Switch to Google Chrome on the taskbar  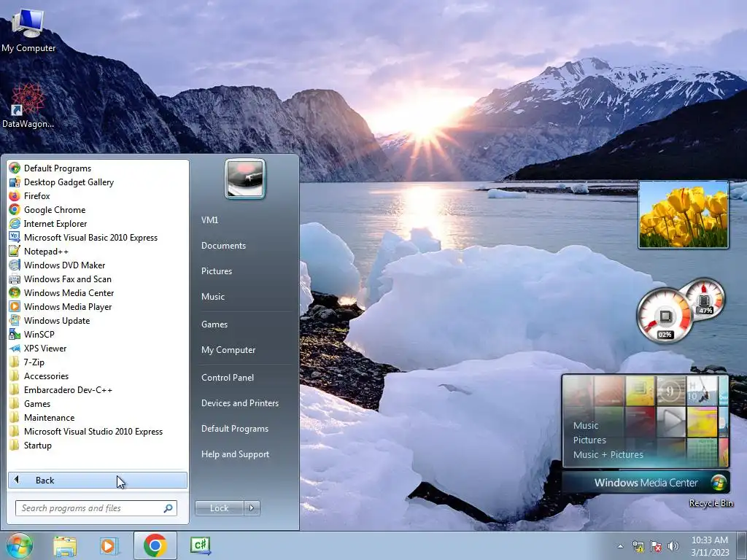click(155, 545)
